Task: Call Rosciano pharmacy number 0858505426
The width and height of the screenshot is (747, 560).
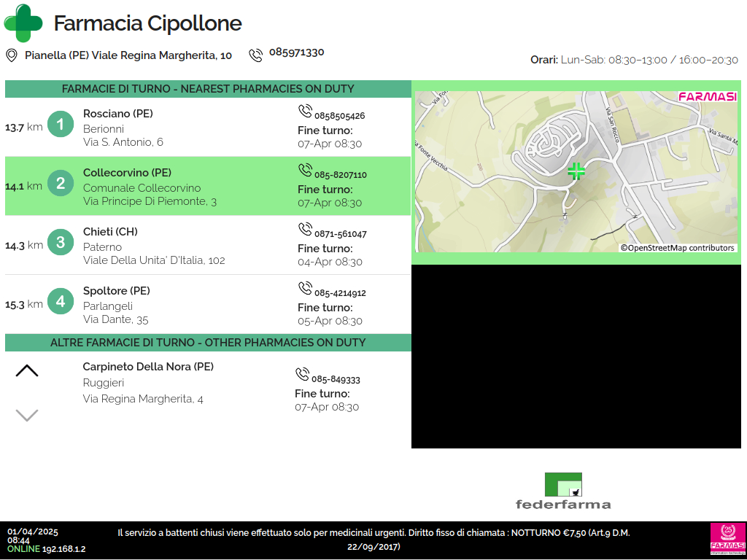Action: (339, 116)
